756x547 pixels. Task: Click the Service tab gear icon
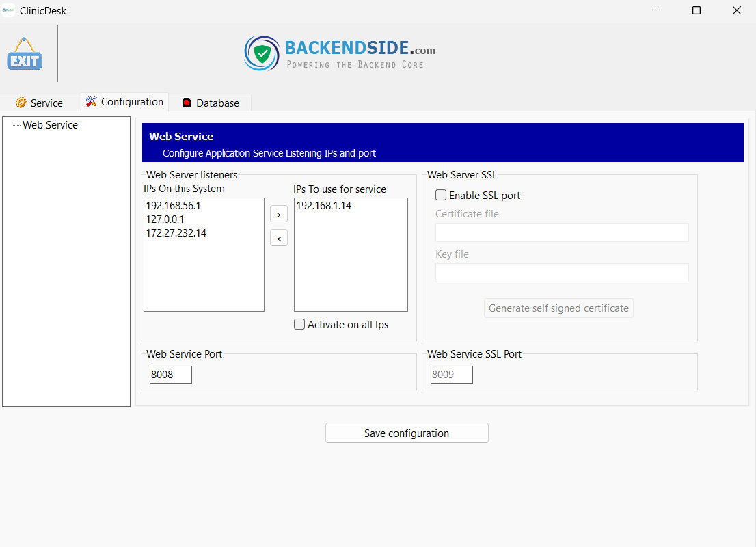coord(21,103)
